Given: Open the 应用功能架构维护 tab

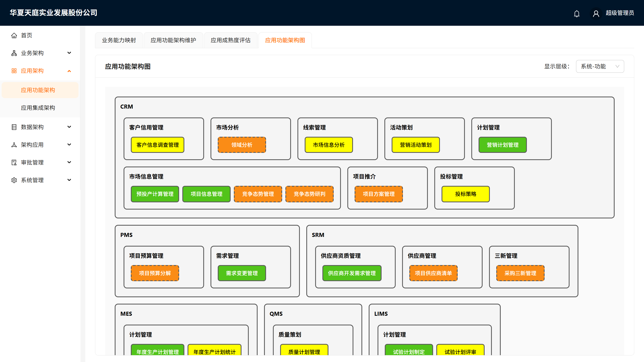Looking at the screenshot, I should 173,40.
